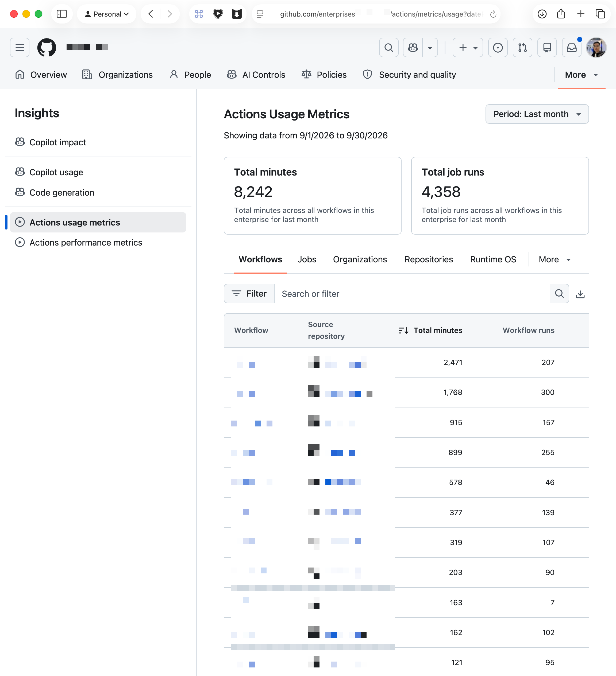This screenshot has width=616, height=676.
Task: Focus the Search or filter input
Action: (x=412, y=294)
